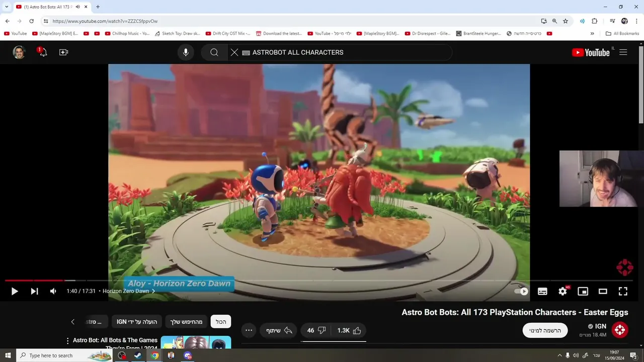Install app icon in address bar

pos(544,21)
